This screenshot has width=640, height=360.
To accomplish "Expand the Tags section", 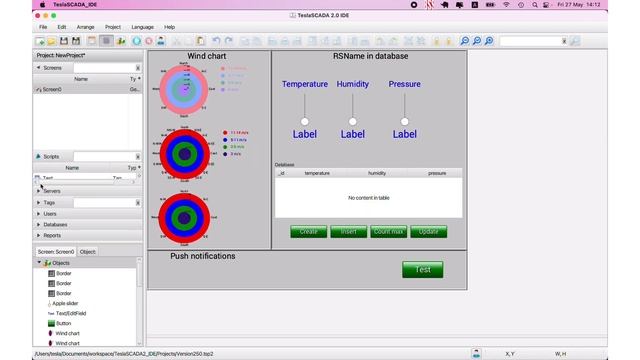I will tap(39, 202).
